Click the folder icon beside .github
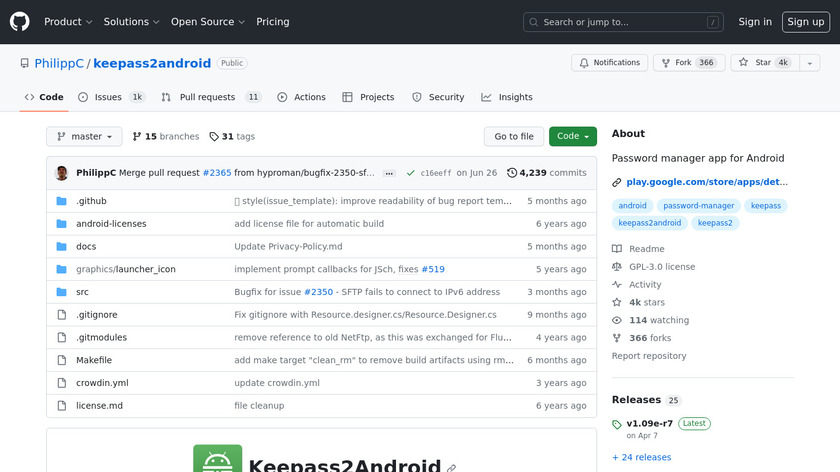This screenshot has height=472, width=840. point(62,201)
